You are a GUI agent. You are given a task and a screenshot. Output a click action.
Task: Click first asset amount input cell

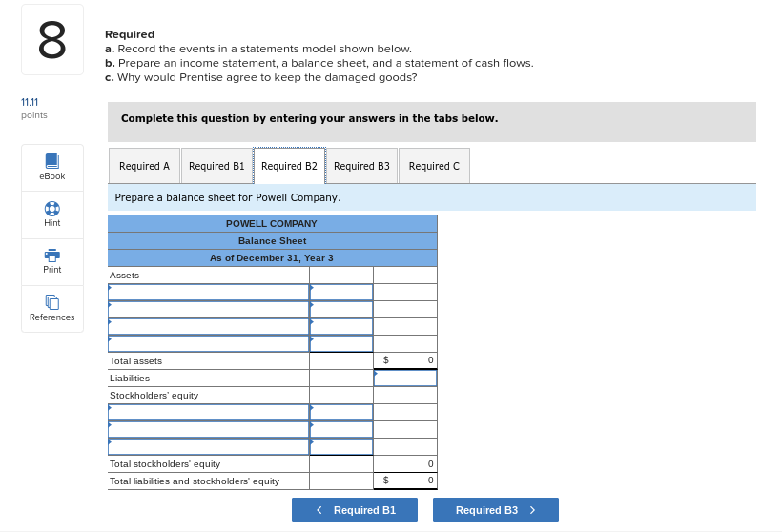341,292
